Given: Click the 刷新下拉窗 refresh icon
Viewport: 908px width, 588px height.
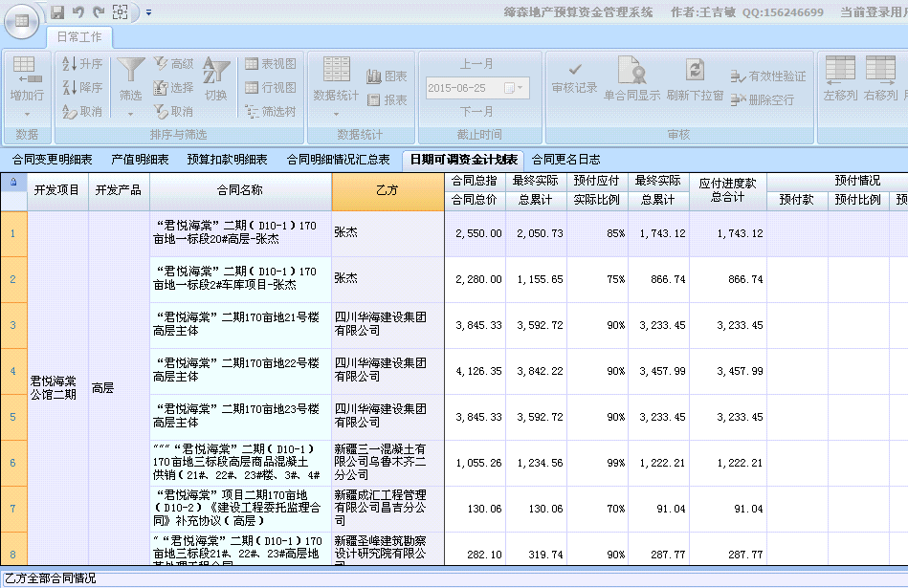Looking at the screenshot, I should (695, 70).
